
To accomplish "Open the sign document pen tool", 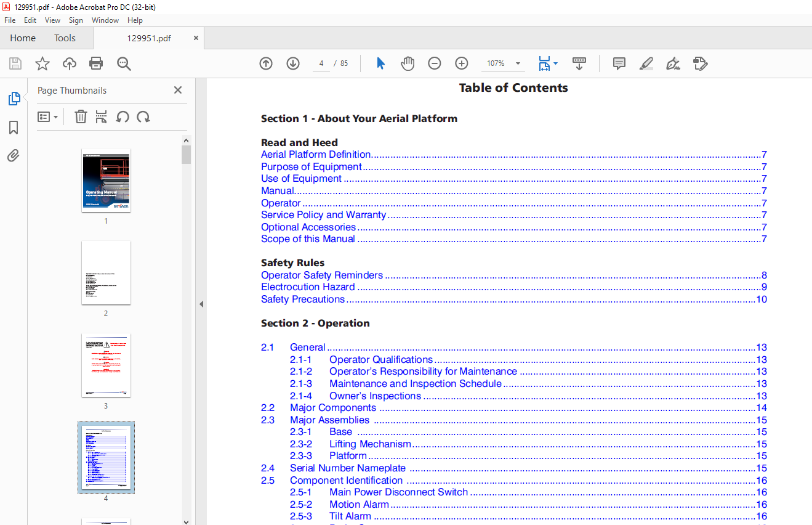I will click(x=673, y=63).
